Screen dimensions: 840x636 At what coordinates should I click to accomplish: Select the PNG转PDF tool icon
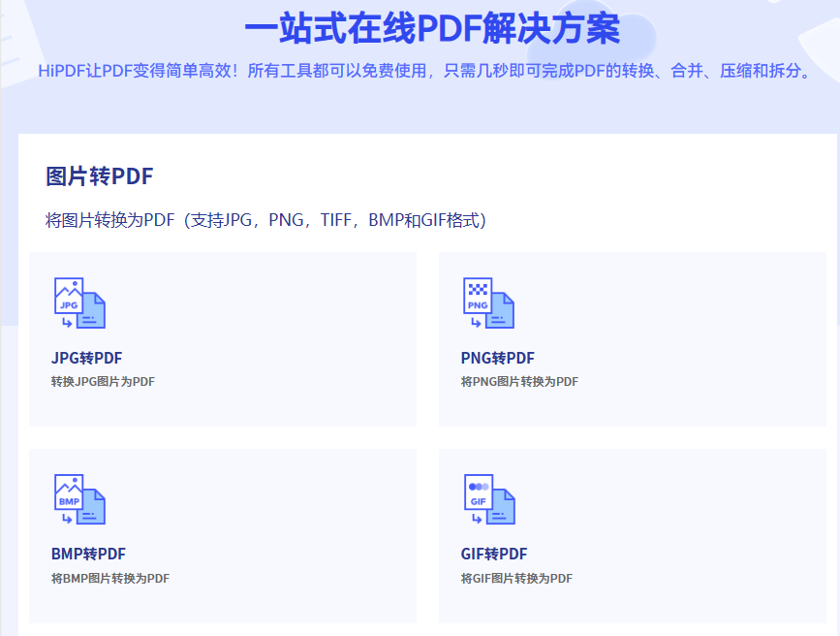(x=488, y=303)
